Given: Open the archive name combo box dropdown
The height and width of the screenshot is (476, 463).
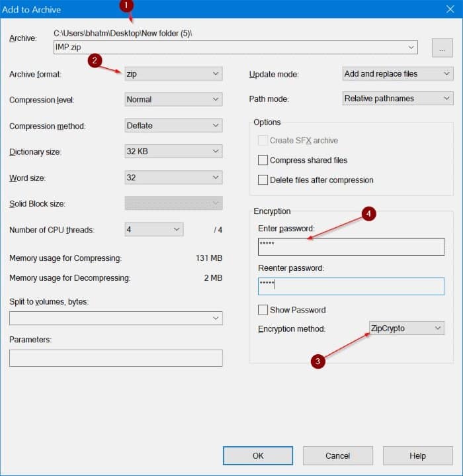Looking at the screenshot, I should (411, 48).
